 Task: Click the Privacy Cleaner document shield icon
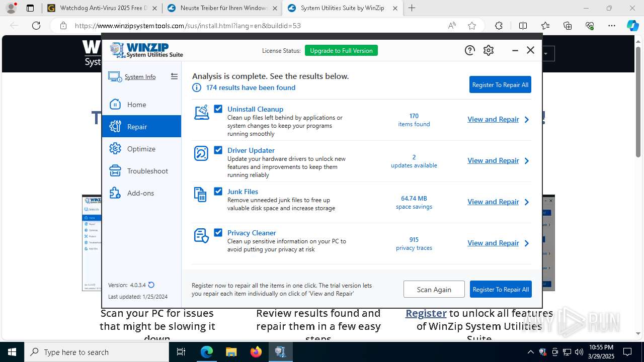click(x=201, y=235)
